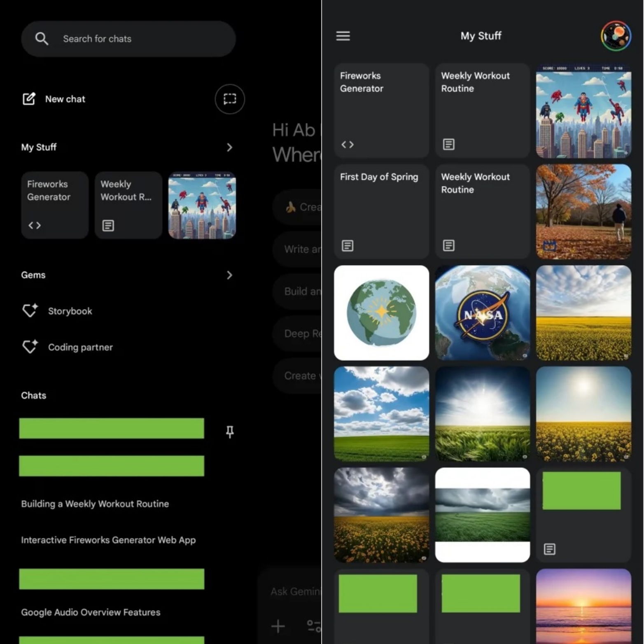
Task: Click the pin icon on first chat
Action: coord(230,432)
